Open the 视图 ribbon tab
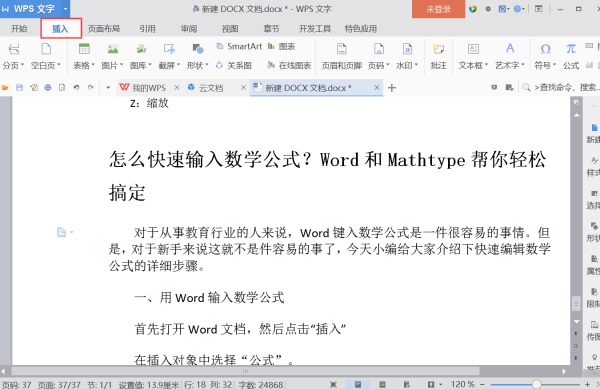This screenshot has width=600, height=389. coord(230,29)
